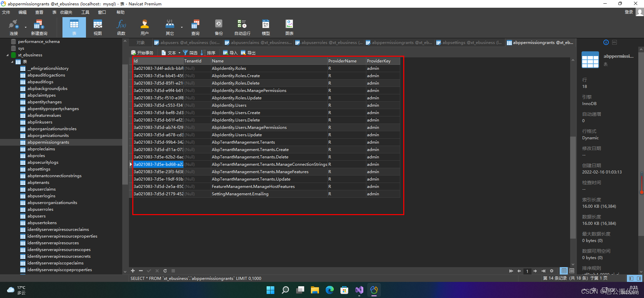Collapse the 表 tables tree node

[x=12, y=62]
